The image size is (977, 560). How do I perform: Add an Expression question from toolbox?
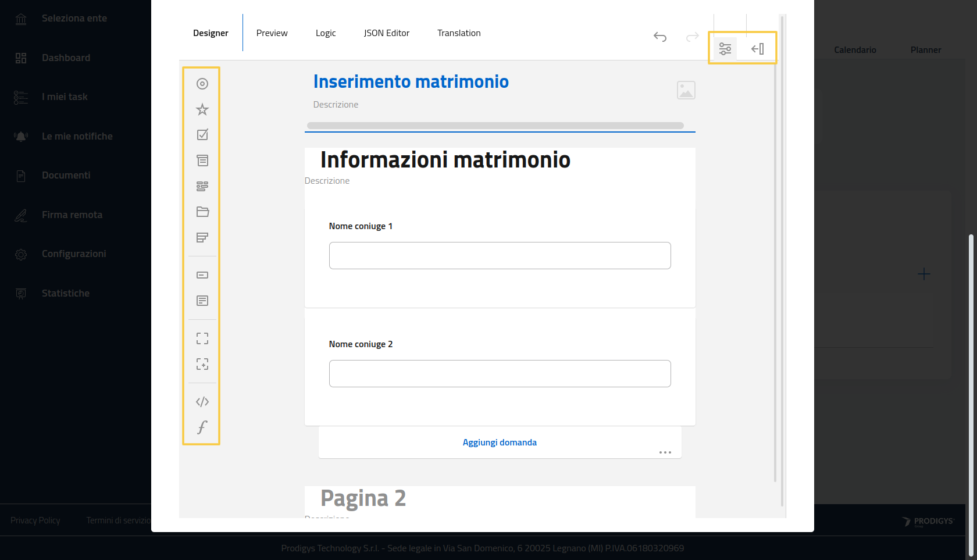(x=202, y=427)
